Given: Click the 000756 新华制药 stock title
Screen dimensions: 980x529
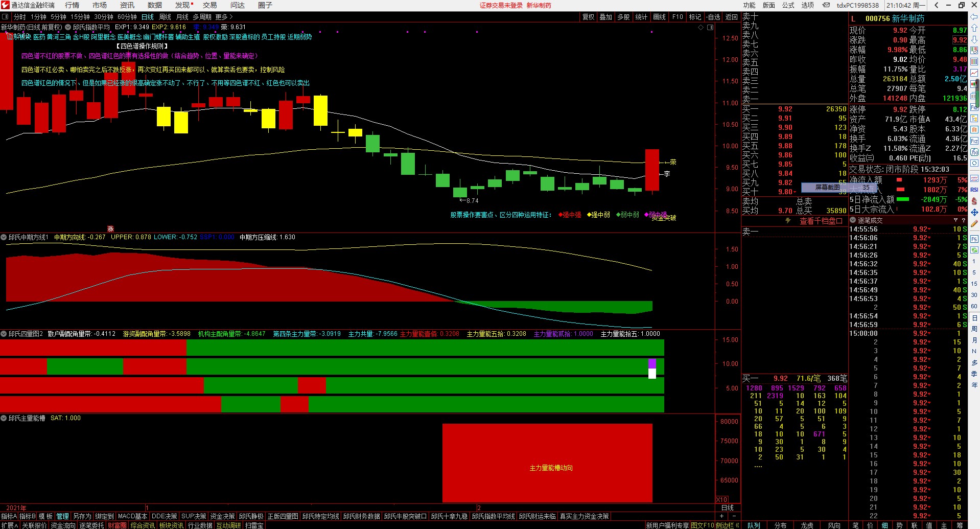Looking at the screenshot, I should point(895,18).
